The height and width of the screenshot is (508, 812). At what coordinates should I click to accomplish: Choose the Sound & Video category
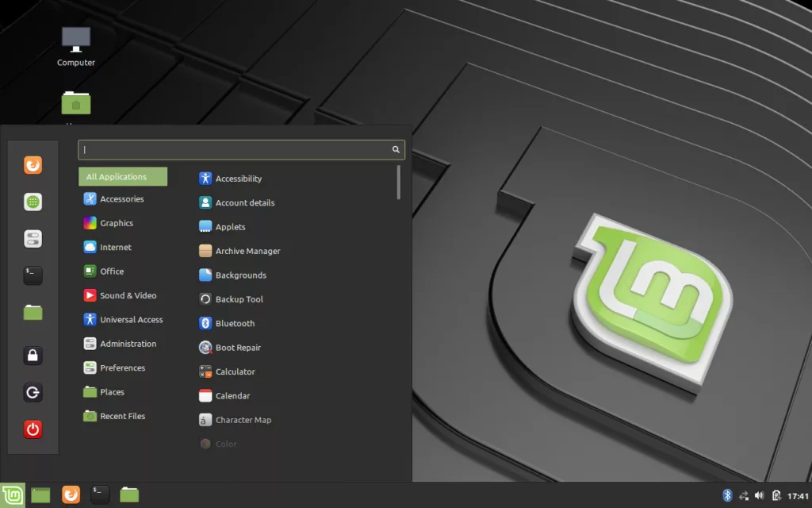click(x=128, y=295)
